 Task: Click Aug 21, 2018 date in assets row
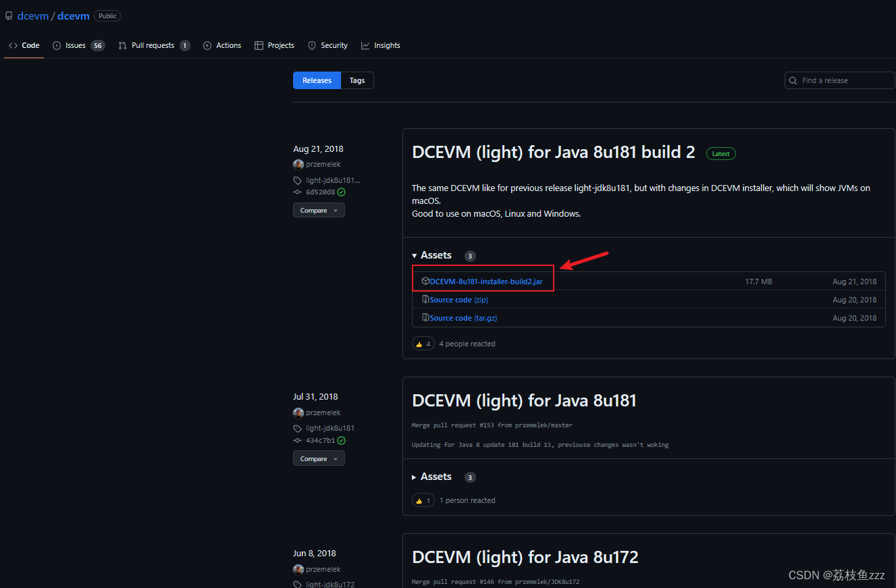855,282
